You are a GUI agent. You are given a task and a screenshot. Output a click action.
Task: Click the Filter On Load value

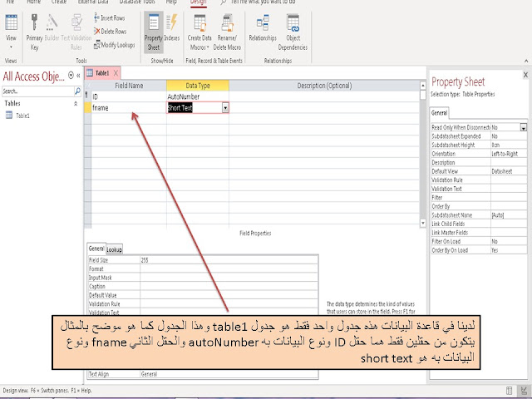pyautogui.click(x=509, y=242)
